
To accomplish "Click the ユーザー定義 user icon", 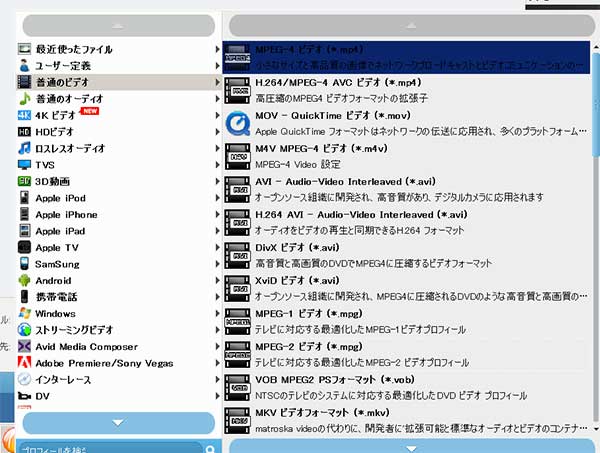I will coord(25,66).
